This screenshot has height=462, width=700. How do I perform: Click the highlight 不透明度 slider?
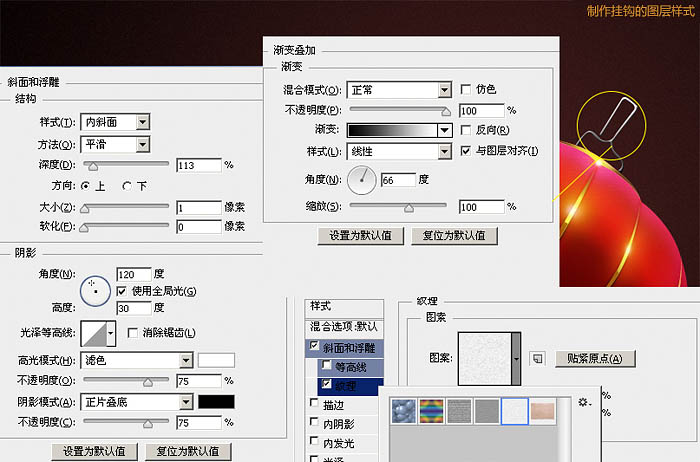(126, 381)
